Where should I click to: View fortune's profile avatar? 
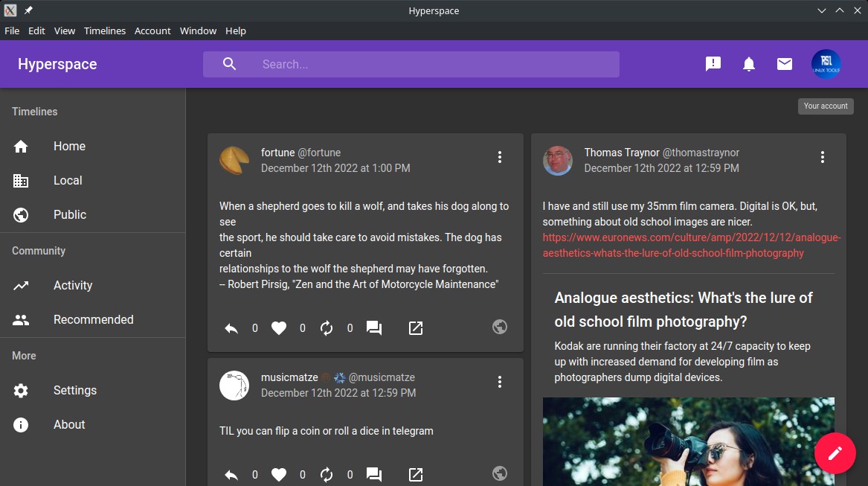234,161
